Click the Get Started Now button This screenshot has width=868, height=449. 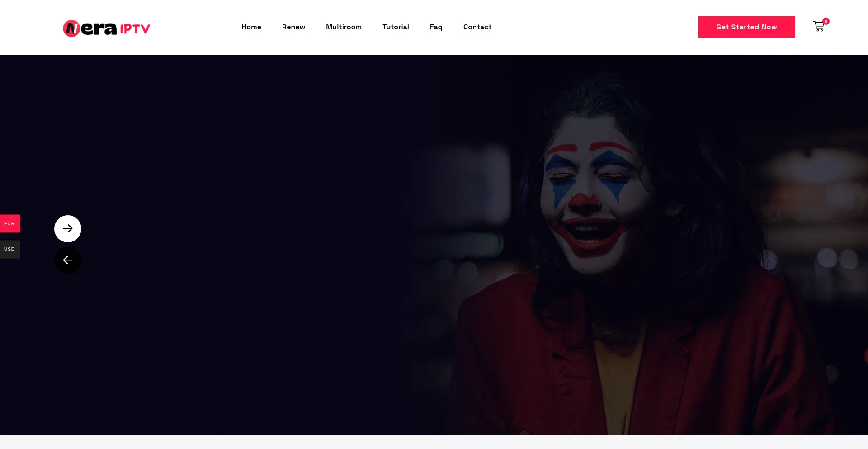(746, 27)
